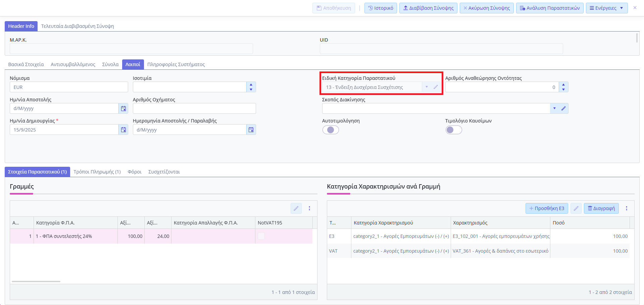Toggle the Αυτοτιμολόγηση switch

tap(331, 130)
